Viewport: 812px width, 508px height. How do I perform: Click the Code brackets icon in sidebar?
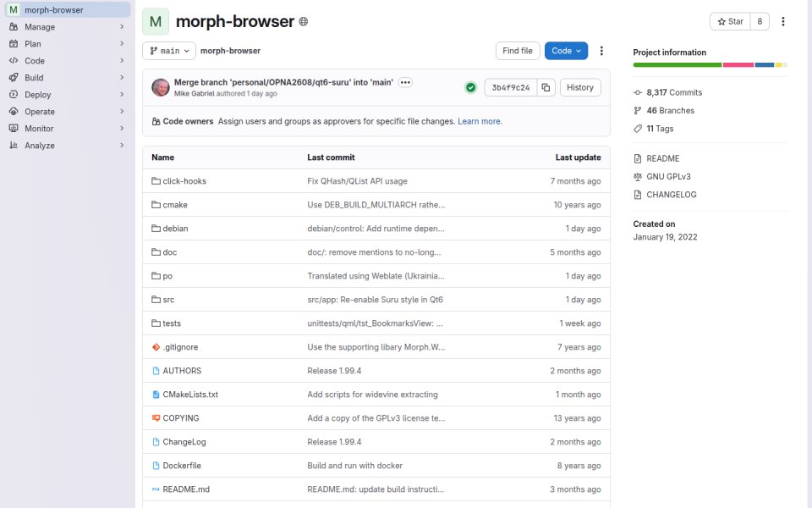pos(14,61)
